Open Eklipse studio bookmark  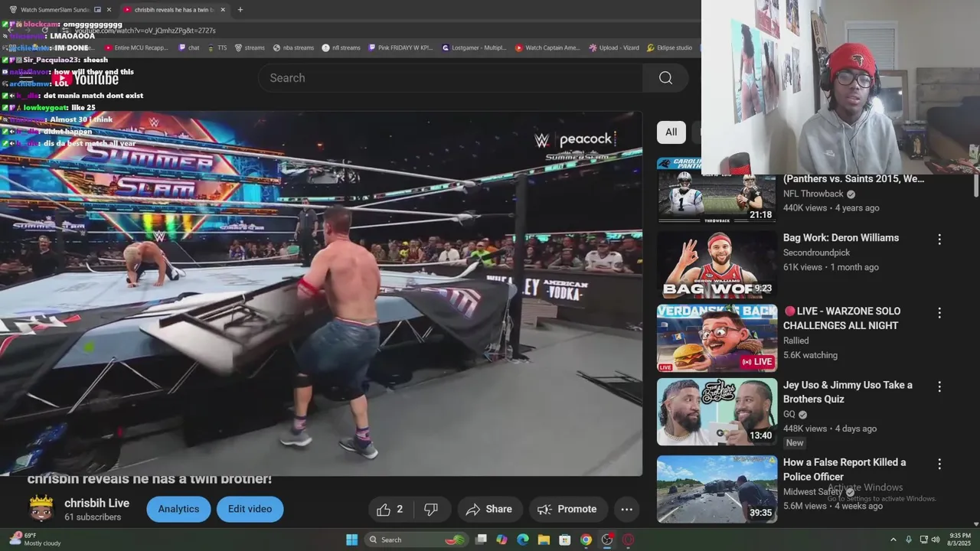[669, 47]
